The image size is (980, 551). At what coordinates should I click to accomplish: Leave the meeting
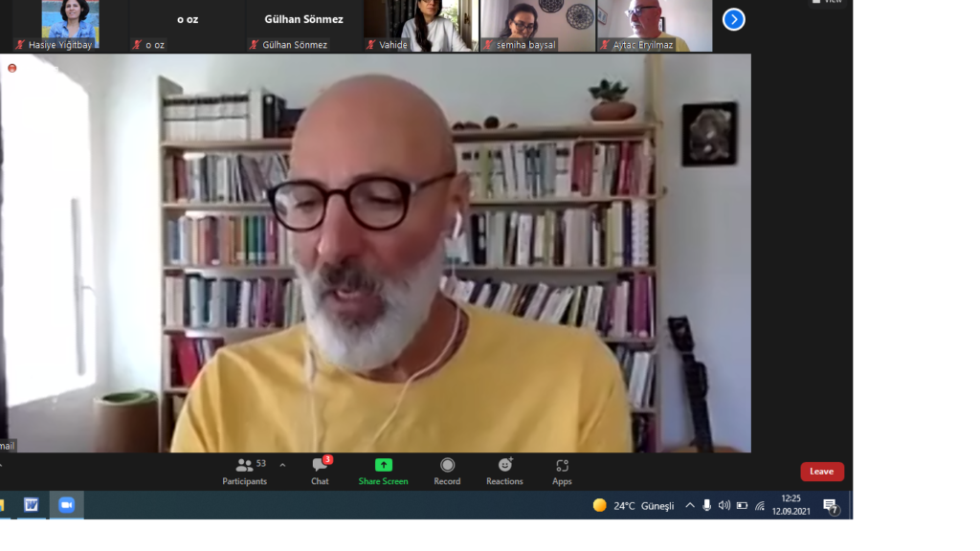click(822, 472)
